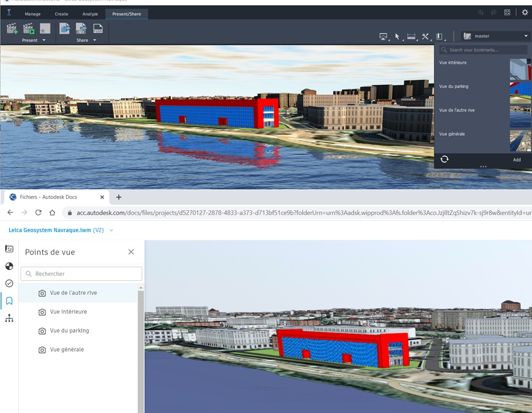The width and height of the screenshot is (532, 413).
Task: Click the Rechercher search field in Points de vue
Action: coord(81,273)
